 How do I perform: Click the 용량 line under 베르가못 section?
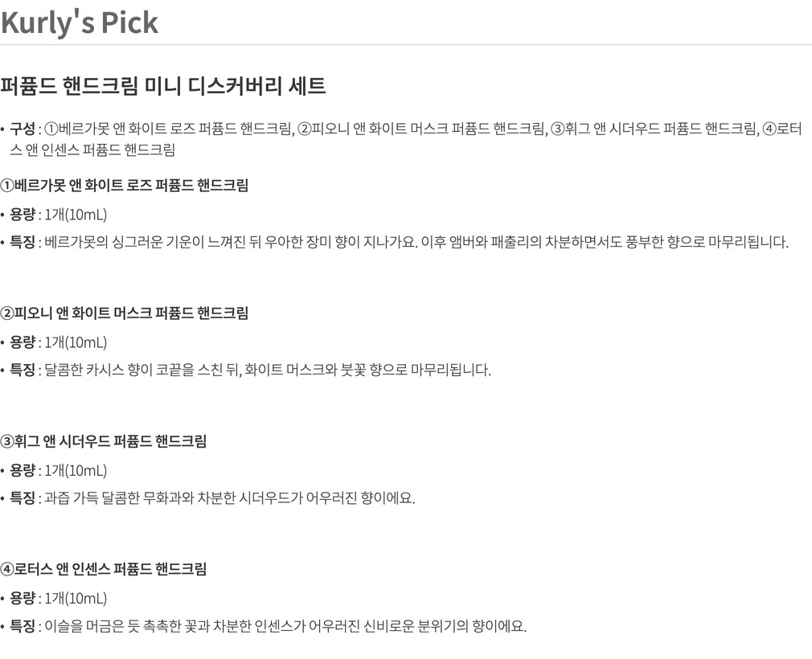point(58,215)
